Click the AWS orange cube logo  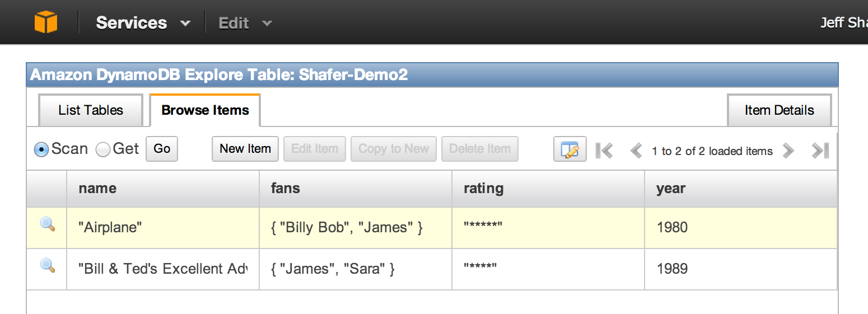(x=46, y=23)
